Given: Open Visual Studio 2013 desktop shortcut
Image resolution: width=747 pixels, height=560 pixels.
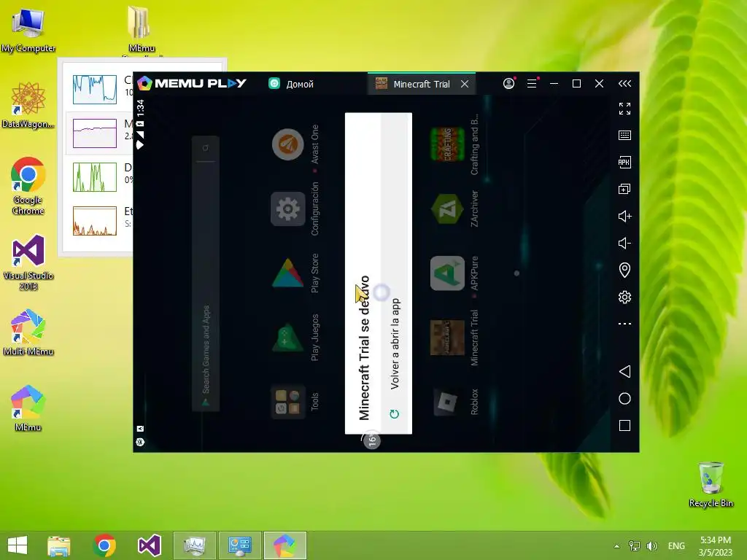Looking at the screenshot, I should 28,262.
